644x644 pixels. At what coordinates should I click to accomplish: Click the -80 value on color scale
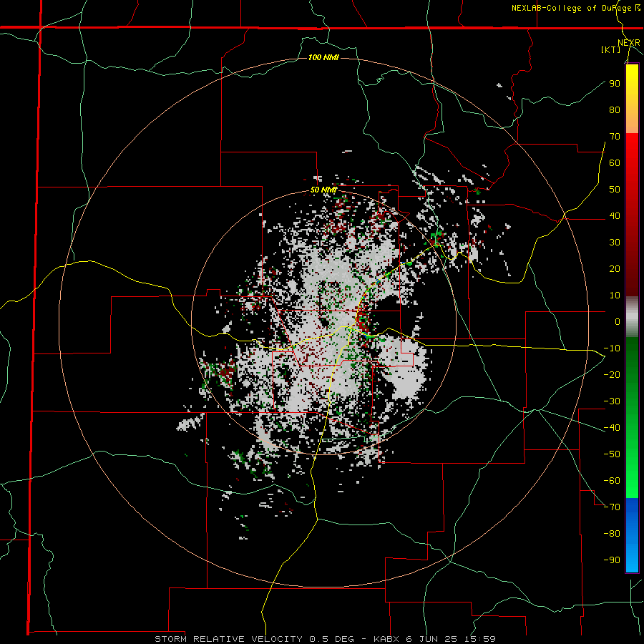point(612,534)
